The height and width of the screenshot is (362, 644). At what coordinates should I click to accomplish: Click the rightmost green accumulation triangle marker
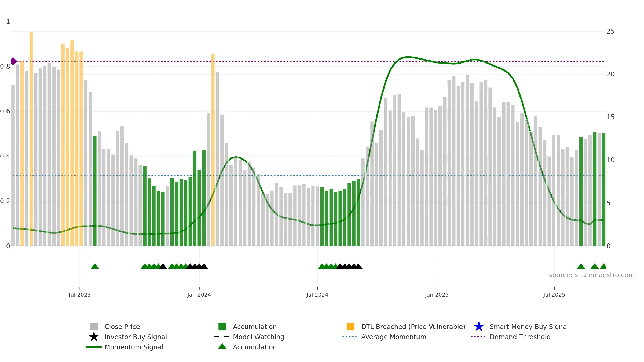tap(603, 266)
